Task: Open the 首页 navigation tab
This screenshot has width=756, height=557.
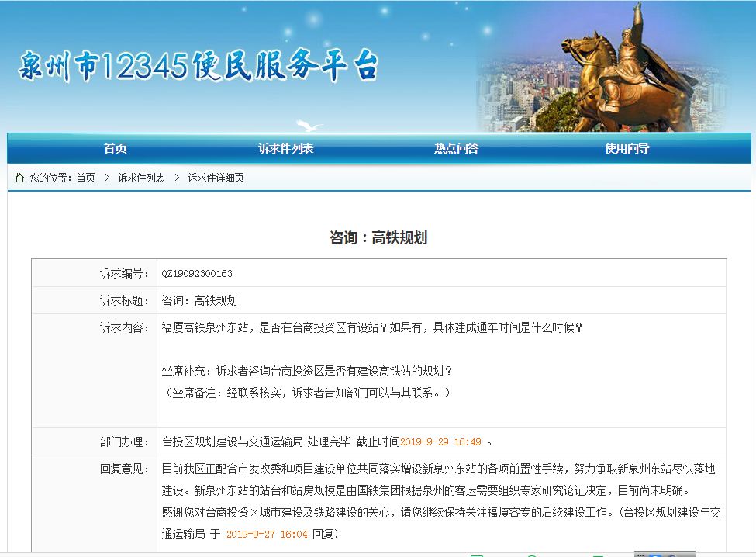Action: point(116,148)
